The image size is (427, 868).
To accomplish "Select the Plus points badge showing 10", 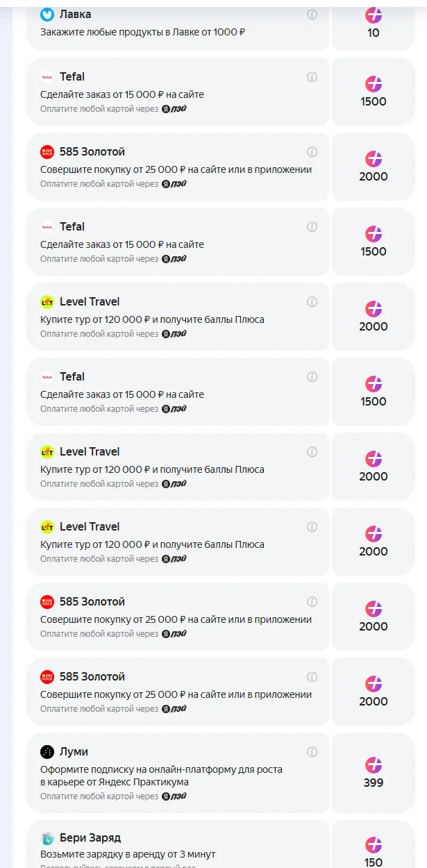I will click(x=374, y=23).
